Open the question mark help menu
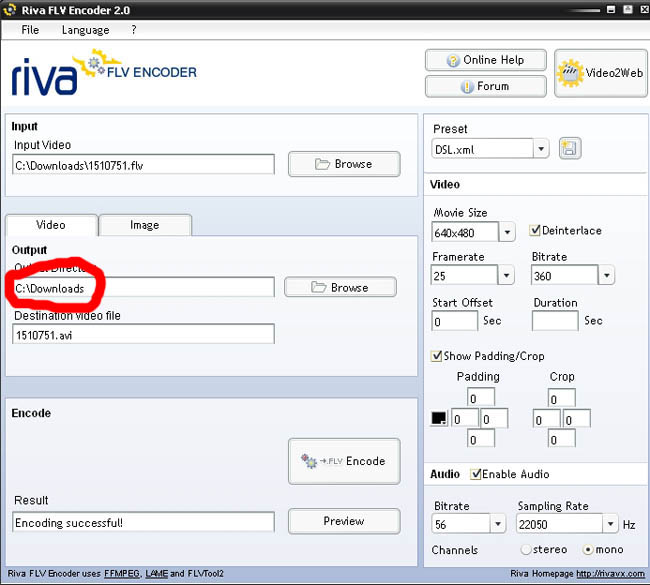 tap(133, 30)
